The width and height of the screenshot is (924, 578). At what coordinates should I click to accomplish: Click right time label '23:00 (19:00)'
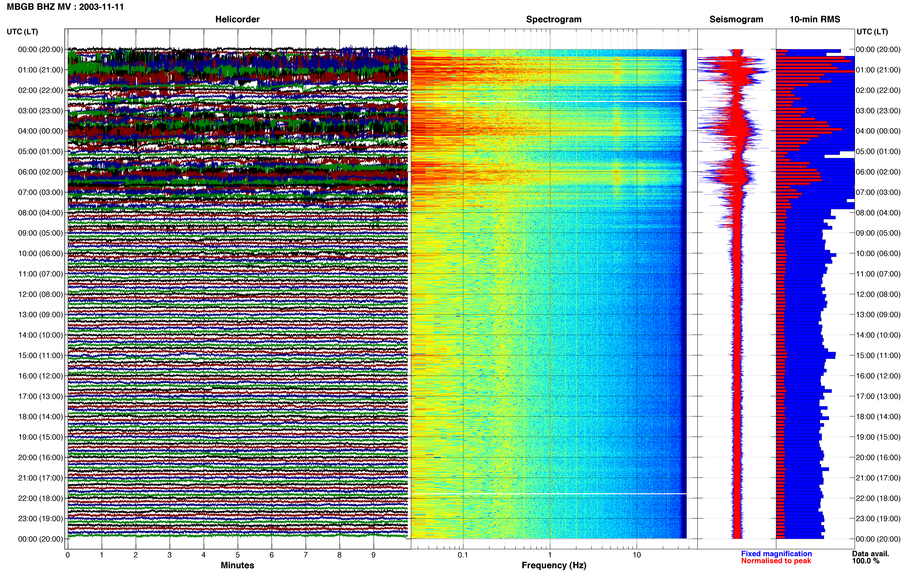pos(878,518)
